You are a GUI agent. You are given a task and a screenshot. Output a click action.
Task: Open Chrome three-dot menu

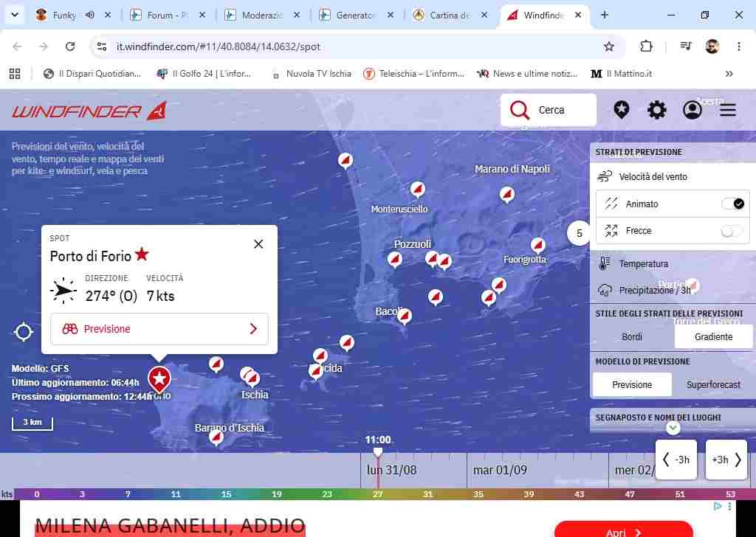(x=738, y=46)
